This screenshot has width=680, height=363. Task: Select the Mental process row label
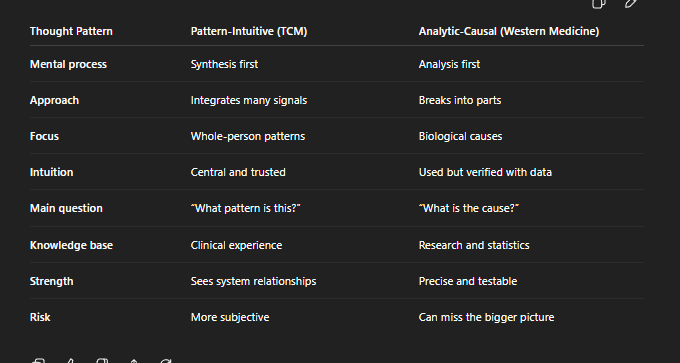[x=68, y=64]
